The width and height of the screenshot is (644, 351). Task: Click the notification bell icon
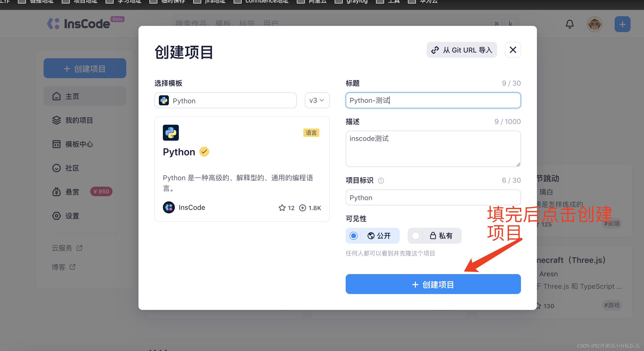570,24
